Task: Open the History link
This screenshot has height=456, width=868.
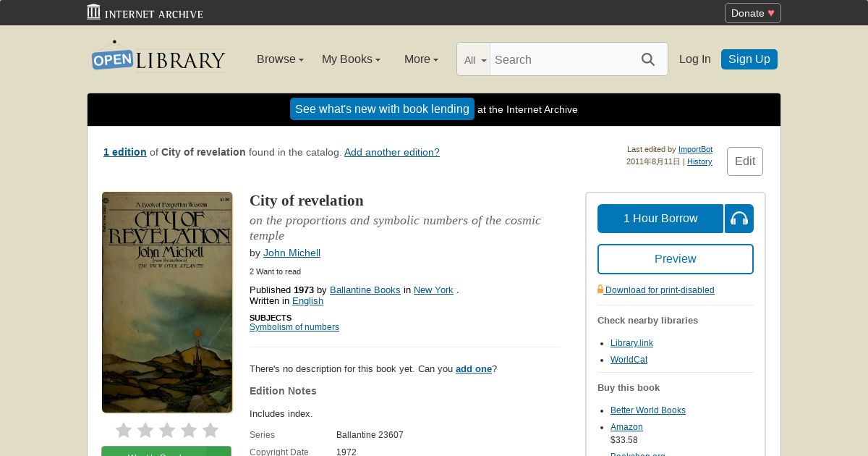Action: (699, 161)
